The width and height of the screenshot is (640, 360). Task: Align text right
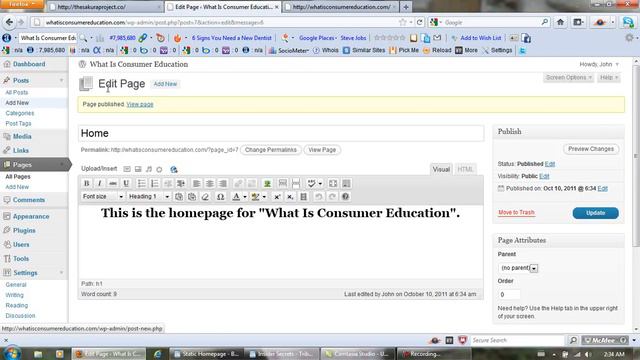pyautogui.click(x=223, y=184)
